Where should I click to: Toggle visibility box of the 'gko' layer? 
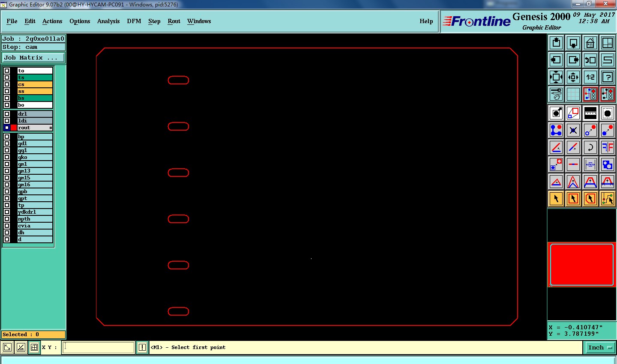7,157
